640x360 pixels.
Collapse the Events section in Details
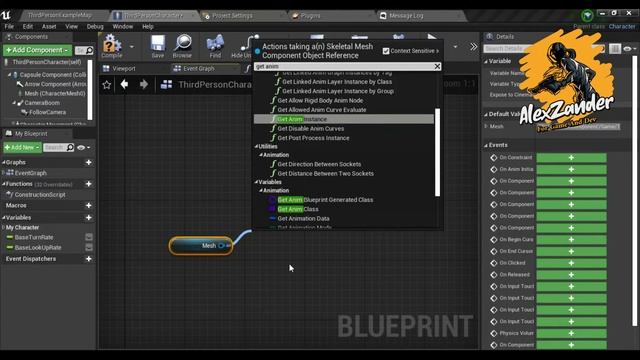[486, 145]
